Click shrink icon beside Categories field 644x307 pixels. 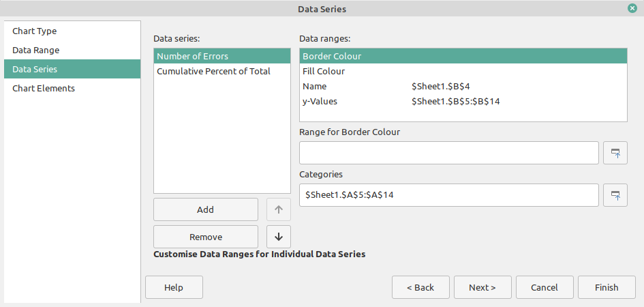pyautogui.click(x=615, y=195)
